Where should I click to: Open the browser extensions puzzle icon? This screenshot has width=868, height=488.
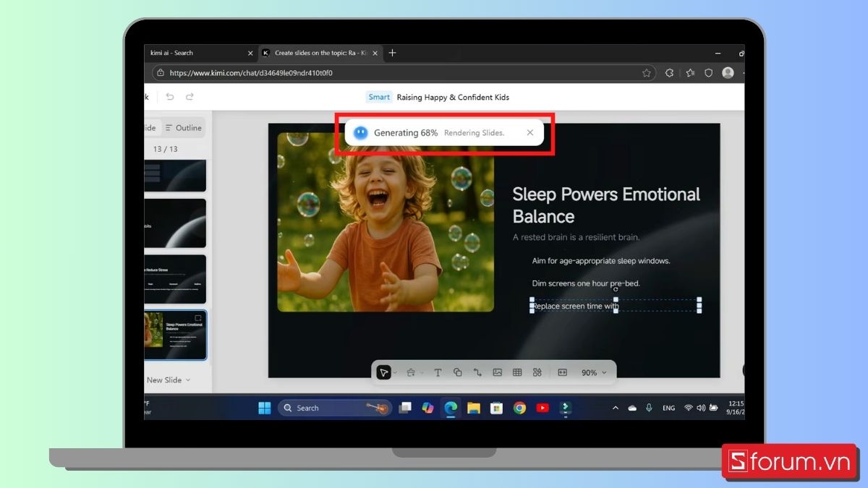point(669,73)
